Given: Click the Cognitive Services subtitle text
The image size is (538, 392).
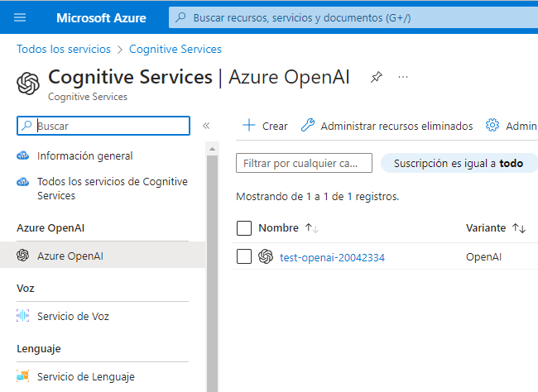Looking at the screenshot, I should 88,97.
